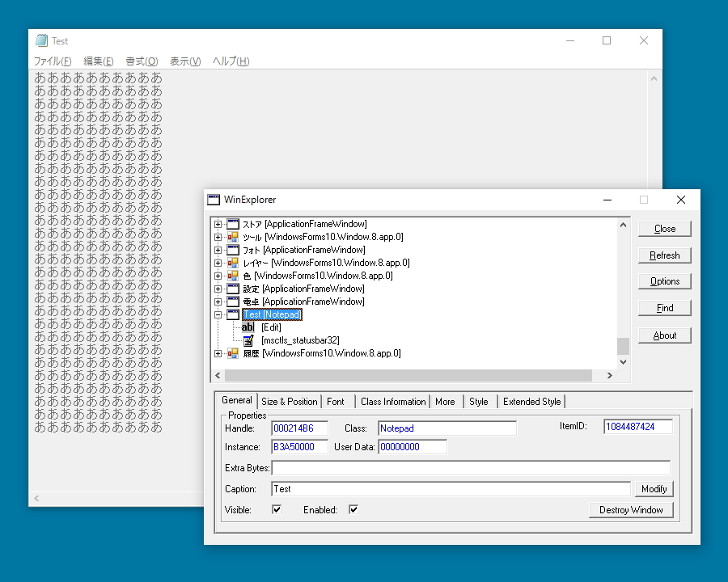This screenshot has width=728, height=582.
Task: Open 表示(V) menu in Test Notepad
Action: [x=185, y=61]
